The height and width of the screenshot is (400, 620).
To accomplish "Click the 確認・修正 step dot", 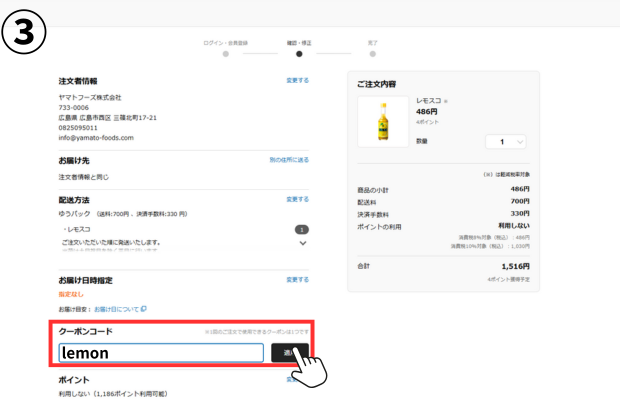I will (299, 54).
